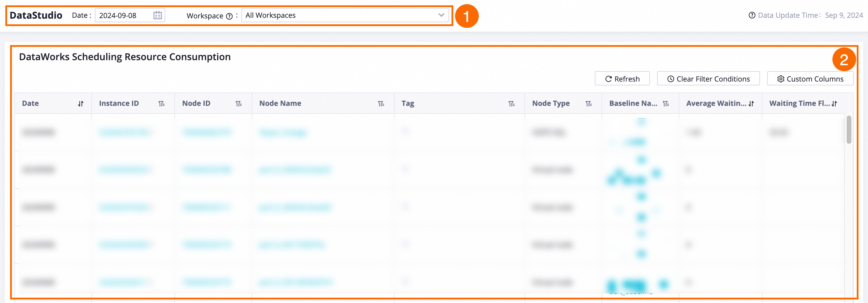Click the Workspace help question-mark icon
The width and height of the screenshot is (868, 303).
229,16
